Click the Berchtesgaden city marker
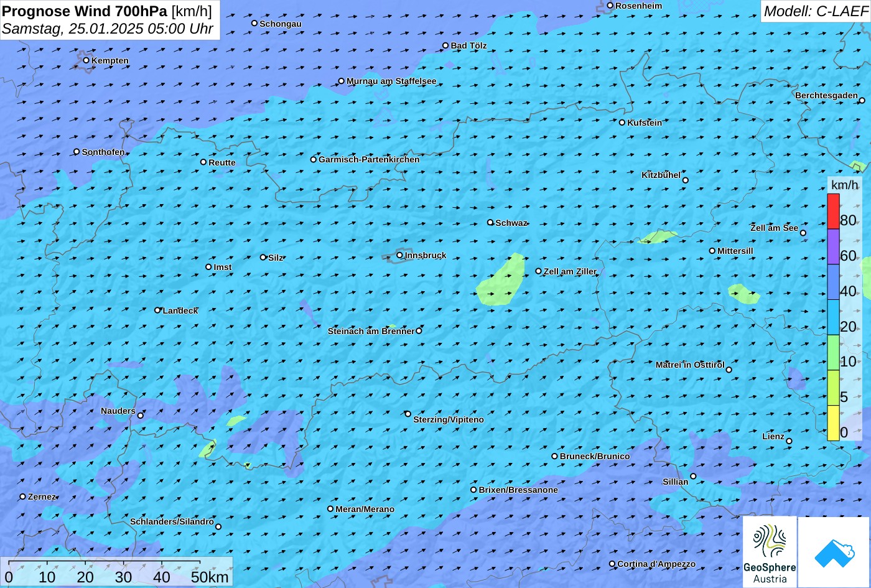This screenshot has height=588, width=871. 862,100
